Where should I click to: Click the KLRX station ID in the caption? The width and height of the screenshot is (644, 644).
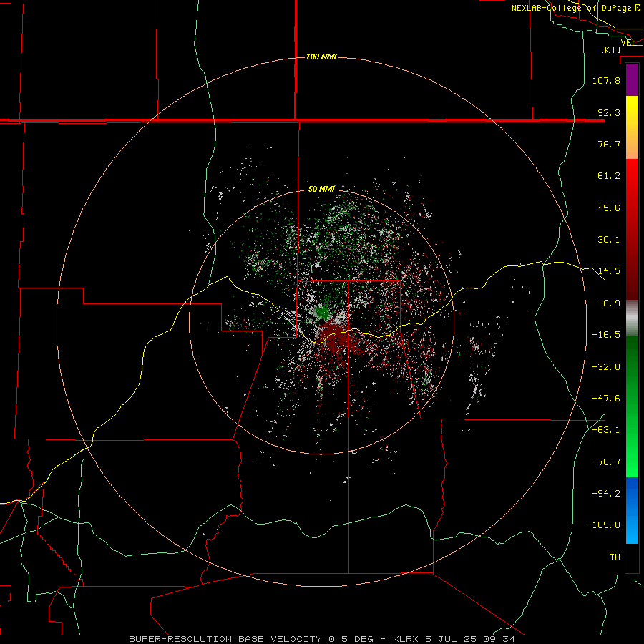tap(406, 639)
